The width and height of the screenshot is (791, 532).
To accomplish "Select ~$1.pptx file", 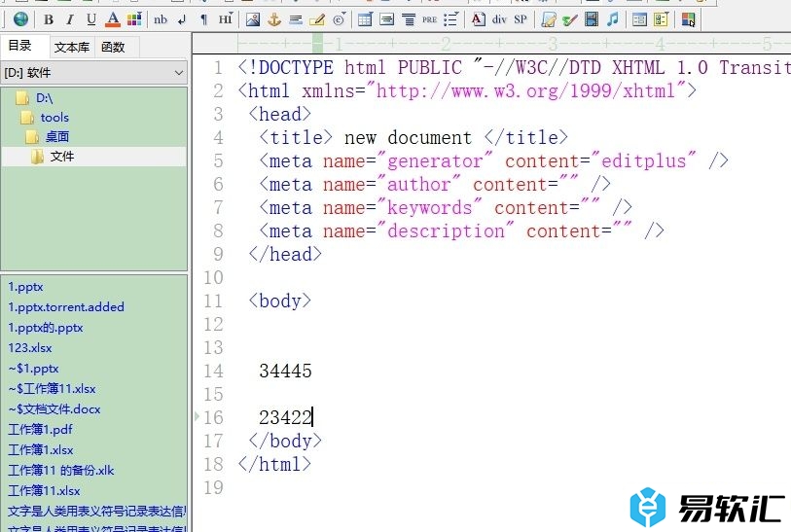I will (33, 369).
